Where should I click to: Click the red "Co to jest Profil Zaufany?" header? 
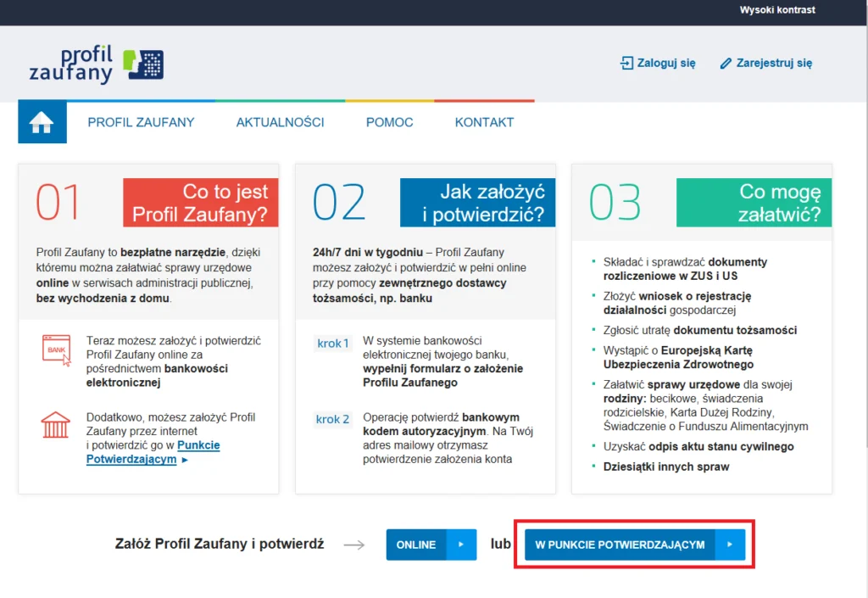click(x=200, y=203)
